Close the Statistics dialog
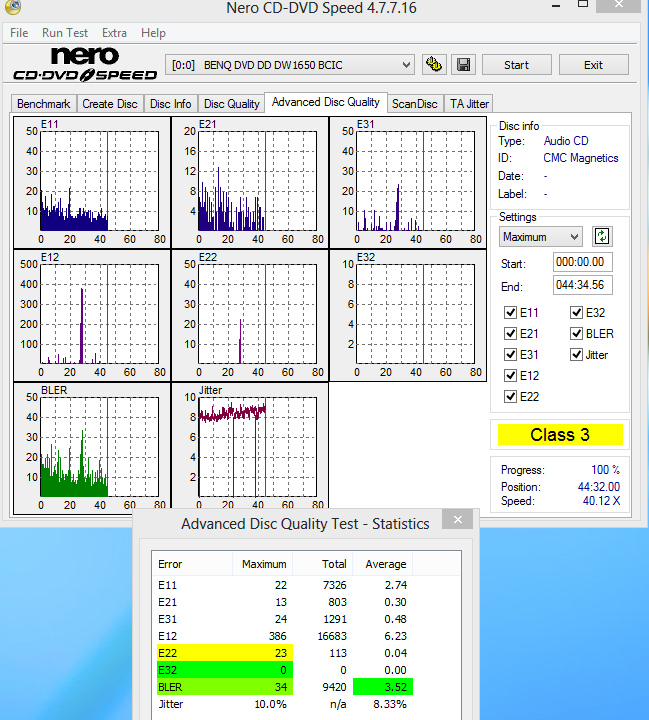This screenshot has height=720, width=649. (x=457, y=520)
